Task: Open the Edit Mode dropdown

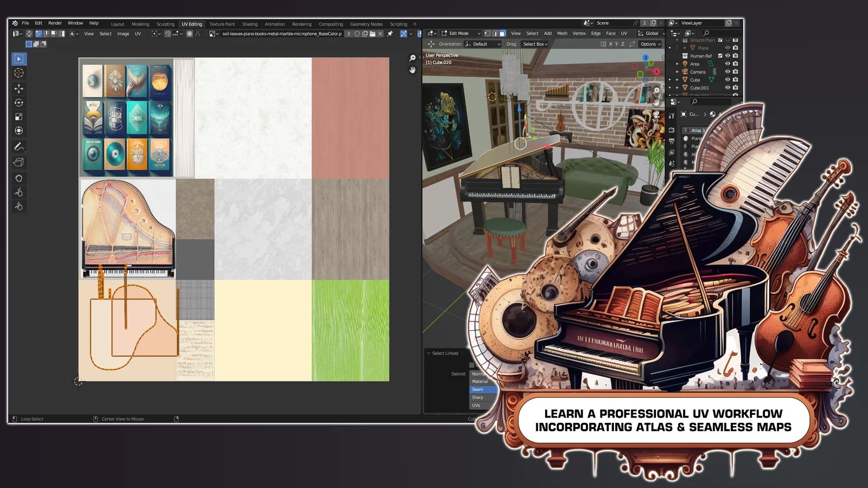Action: coord(461,34)
